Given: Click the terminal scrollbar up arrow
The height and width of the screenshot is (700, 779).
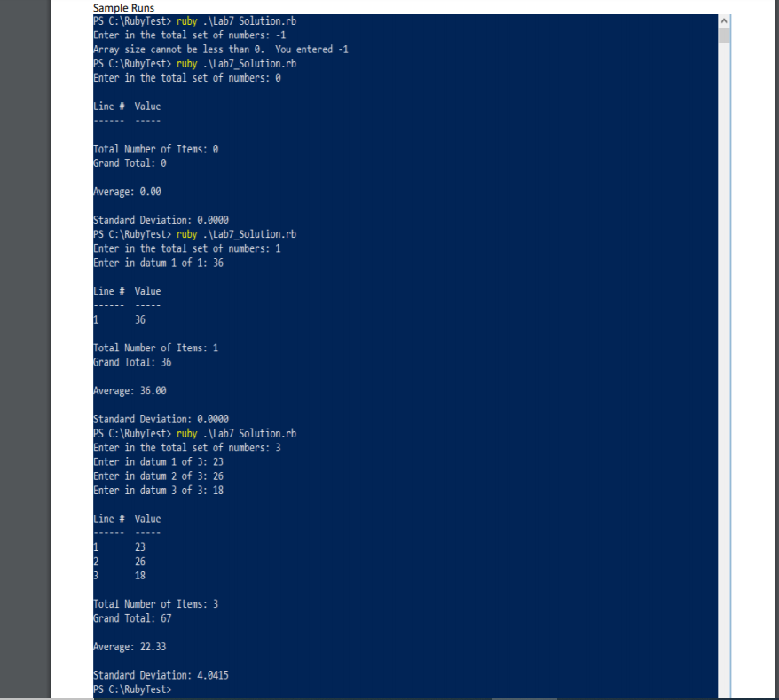Looking at the screenshot, I should pos(724,21).
